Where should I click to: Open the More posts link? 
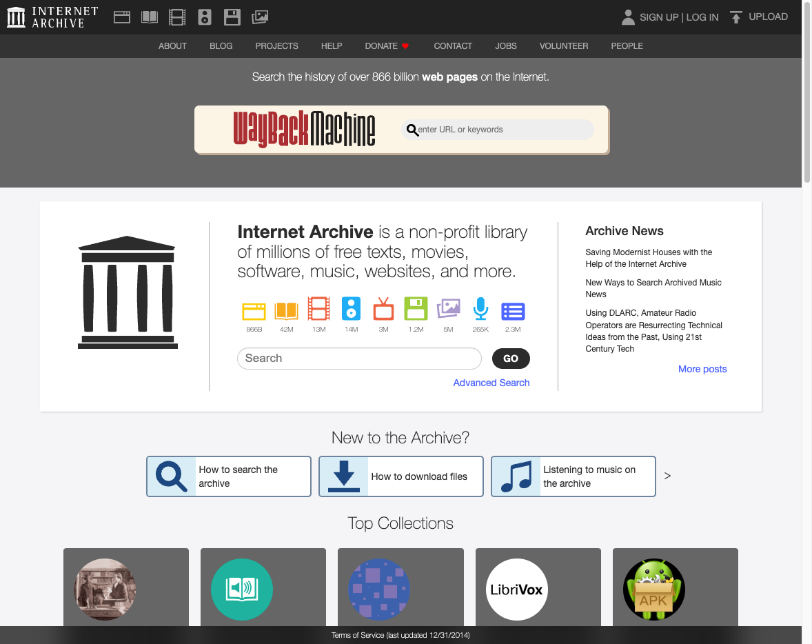click(702, 369)
